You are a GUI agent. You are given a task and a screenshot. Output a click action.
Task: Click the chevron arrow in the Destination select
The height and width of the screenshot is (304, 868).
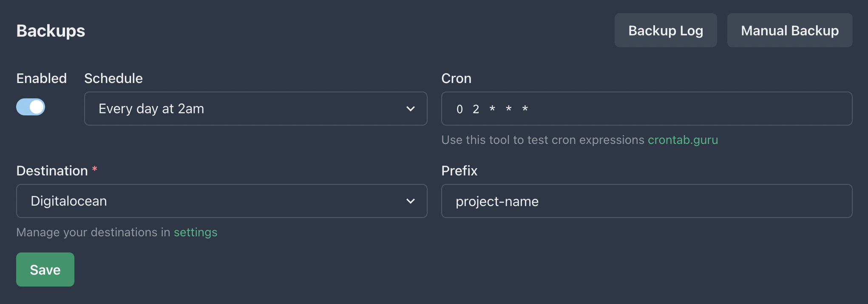click(410, 201)
